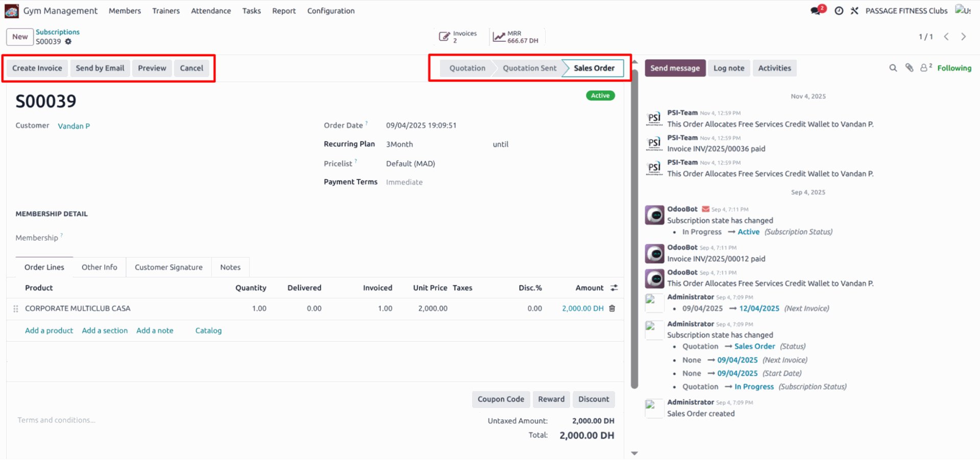
Task: Open the messages chat icon in the top bar
Action: tap(817, 11)
